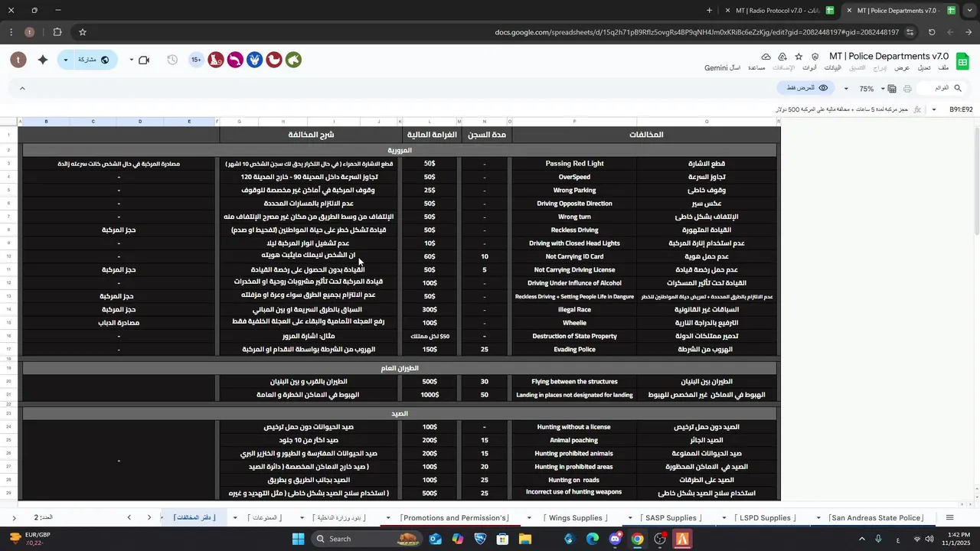Open new Chrome tab plus button

click(x=709, y=11)
